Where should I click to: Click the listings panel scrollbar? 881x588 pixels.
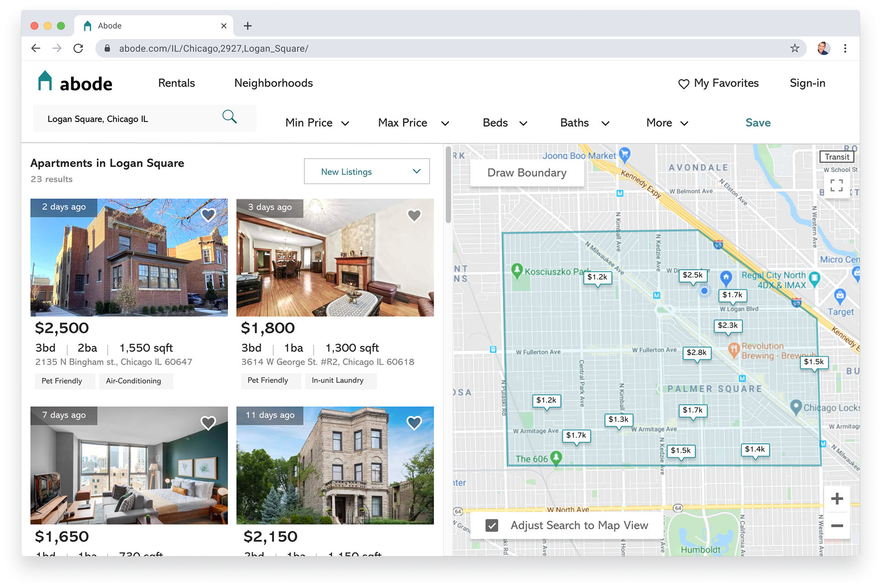point(448,185)
